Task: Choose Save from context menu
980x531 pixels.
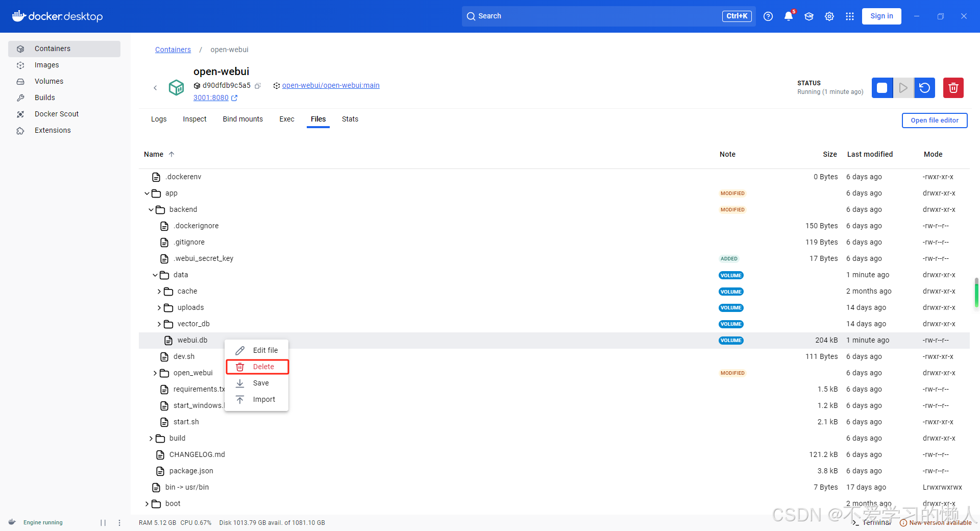Action: (257, 383)
